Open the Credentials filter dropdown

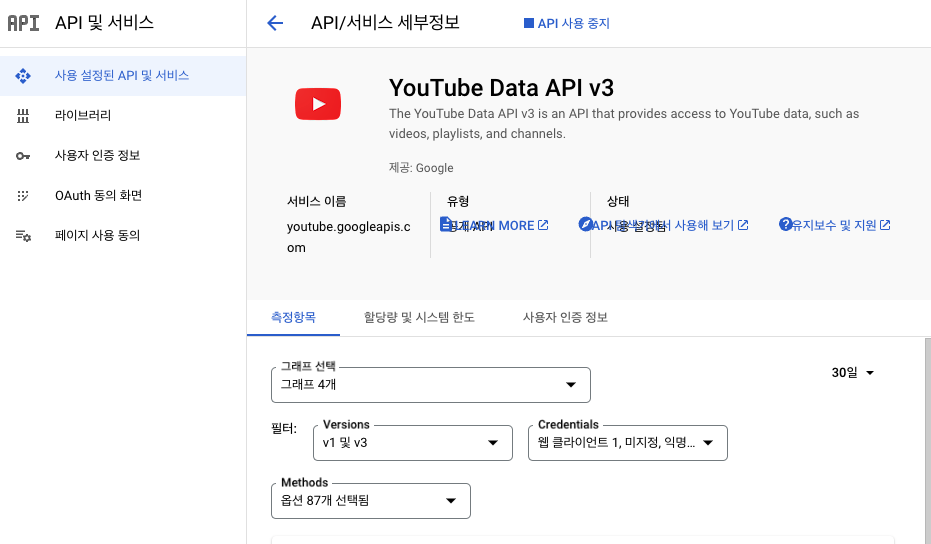[x=628, y=442]
